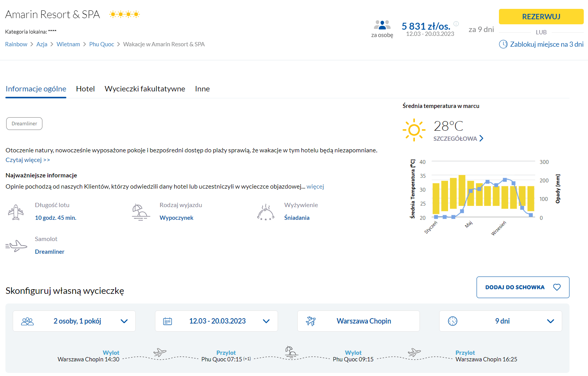Image resolution: width=588 pixels, height=376 pixels.
Task: Click return flight plane icon in itinerary
Action: point(414,352)
